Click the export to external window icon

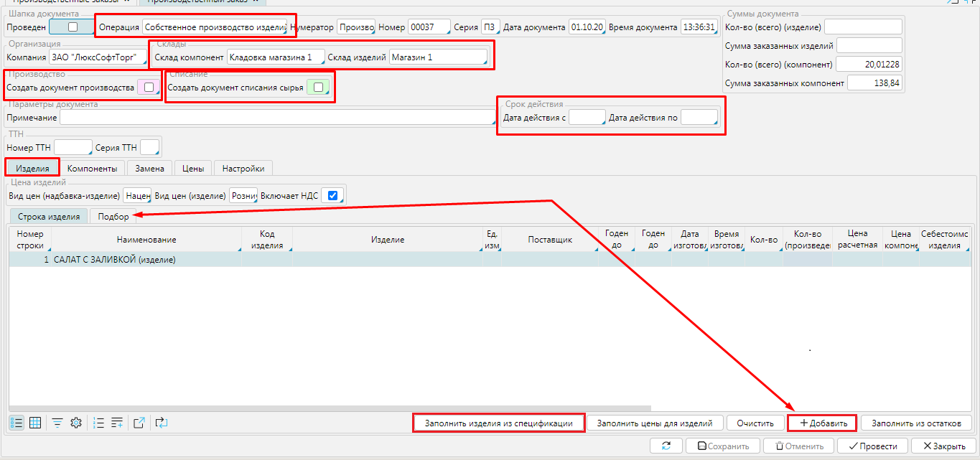[x=140, y=423]
